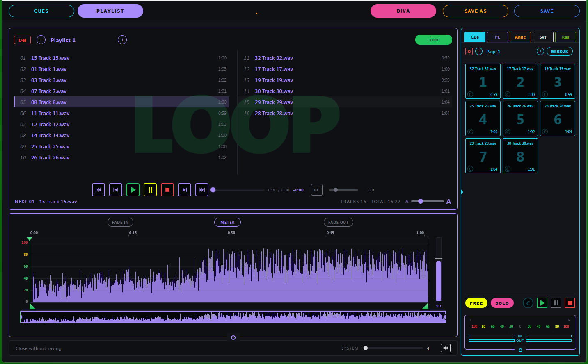Trigger cue pad 8 (30 Track 30.wav)
The image size is (588, 364).
[520, 156]
